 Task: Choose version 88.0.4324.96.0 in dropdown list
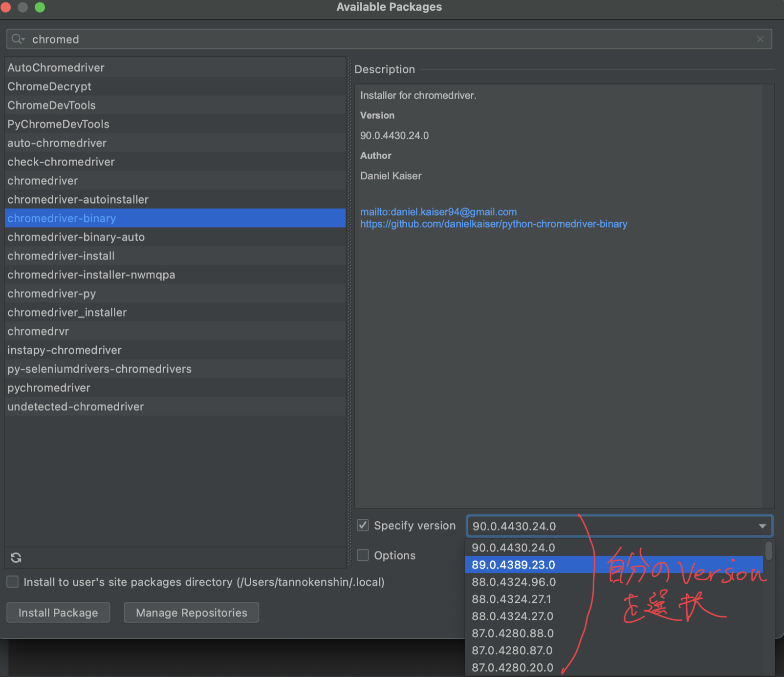(614, 582)
